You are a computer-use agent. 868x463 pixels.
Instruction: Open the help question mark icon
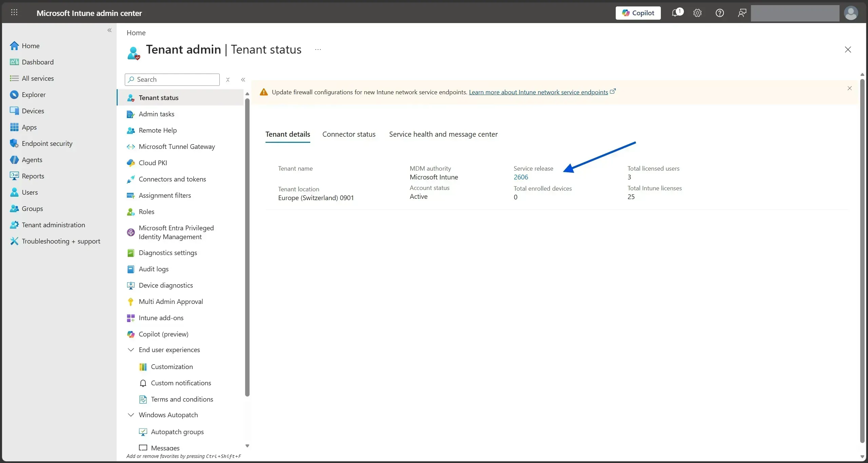tap(719, 13)
